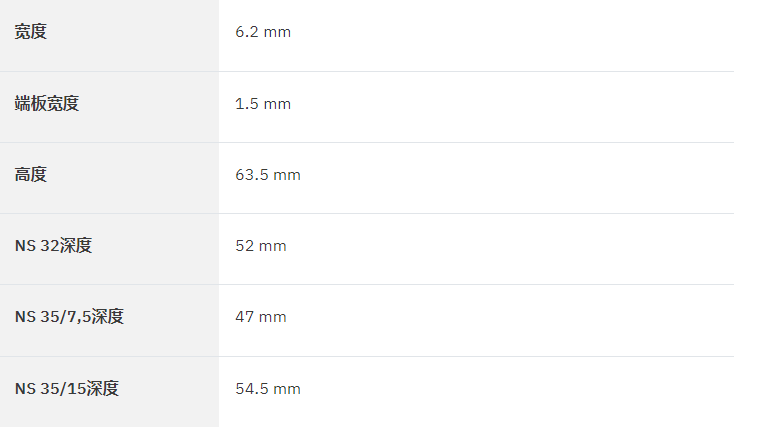The height and width of the screenshot is (427, 763).
Task: Click the gray cell background beside 宽度
Action: click(131, 36)
